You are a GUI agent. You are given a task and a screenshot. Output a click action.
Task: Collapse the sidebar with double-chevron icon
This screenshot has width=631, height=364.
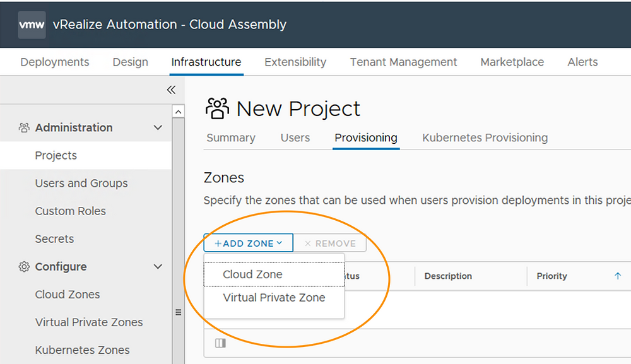(171, 90)
